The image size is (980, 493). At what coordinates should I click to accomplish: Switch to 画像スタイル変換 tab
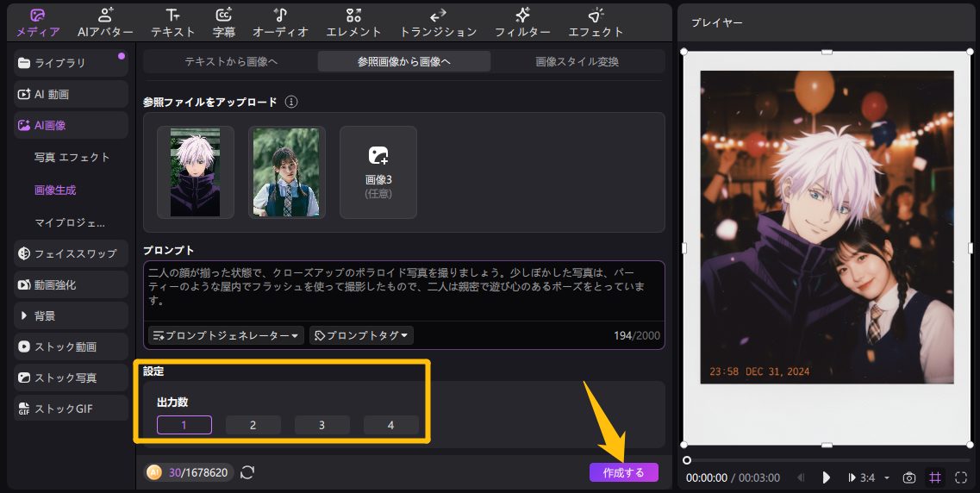pyautogui.click(x=577, y=61)
